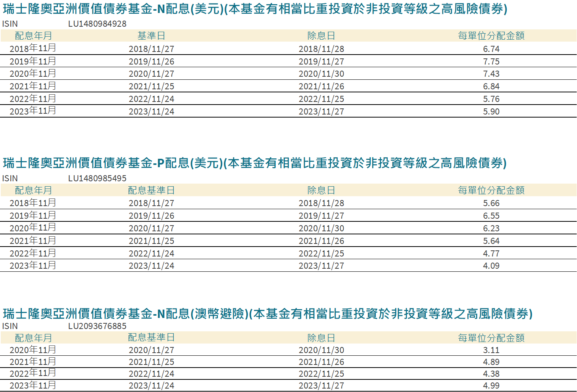Image resolution: width=577 pixels, height=392 pixels.
Task: Click the 5.90 amount cell
Action: tap(491, 111)
